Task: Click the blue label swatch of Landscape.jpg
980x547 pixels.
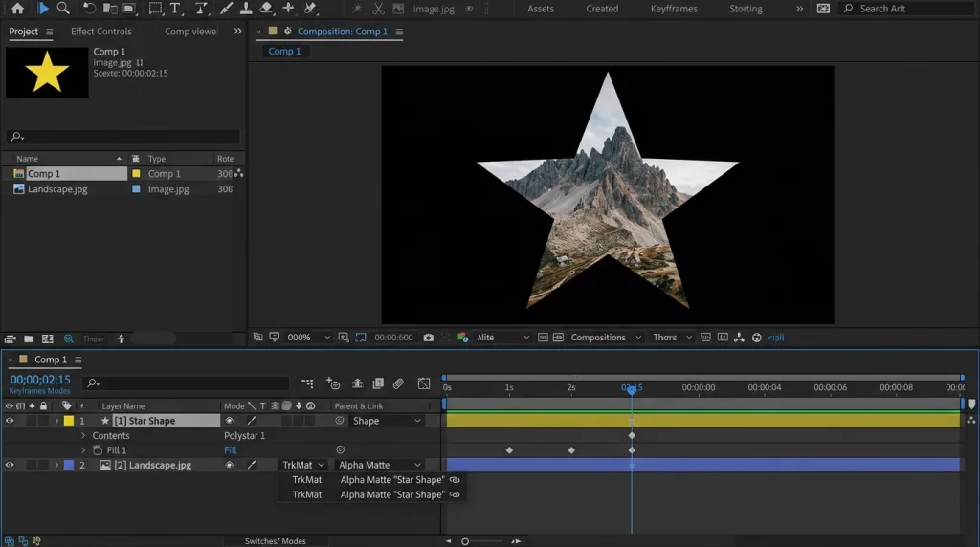Action: pos(69,465)
